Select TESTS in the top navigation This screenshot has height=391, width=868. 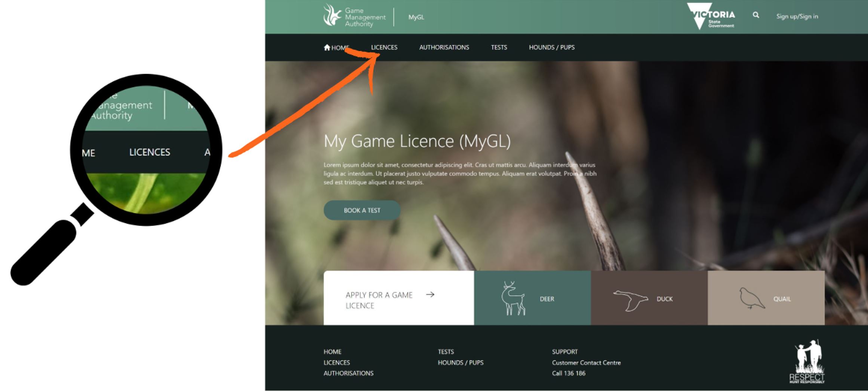pyautogui.click(x=499, y=47)
